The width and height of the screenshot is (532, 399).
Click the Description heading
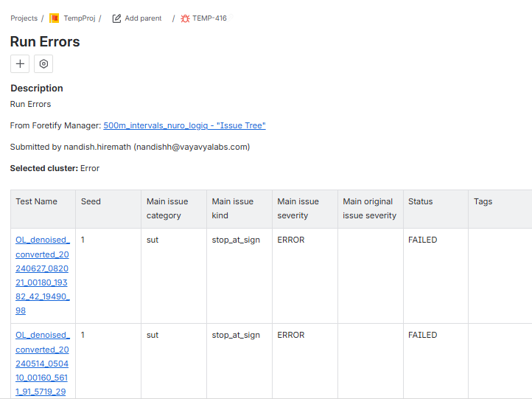[x=37, y=89]
